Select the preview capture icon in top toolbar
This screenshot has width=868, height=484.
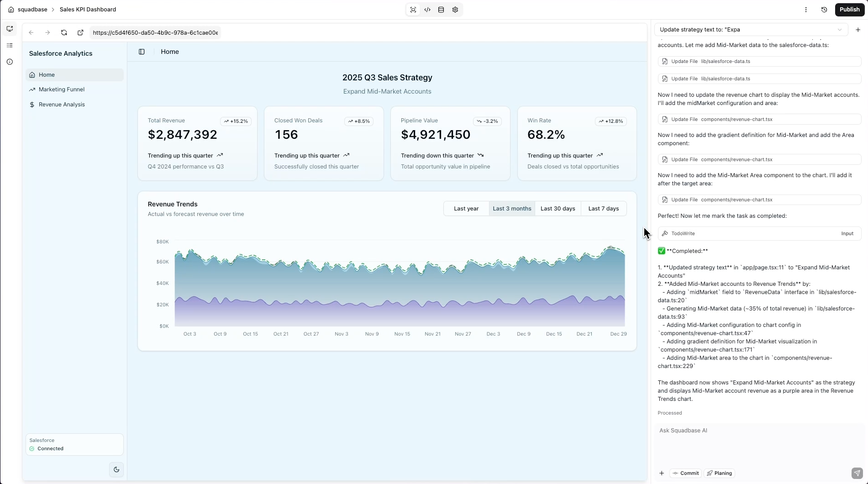413,10
